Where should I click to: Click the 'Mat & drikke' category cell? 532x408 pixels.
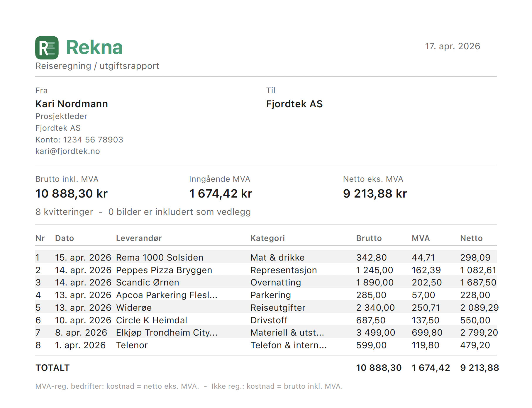[x=277, y=257]
